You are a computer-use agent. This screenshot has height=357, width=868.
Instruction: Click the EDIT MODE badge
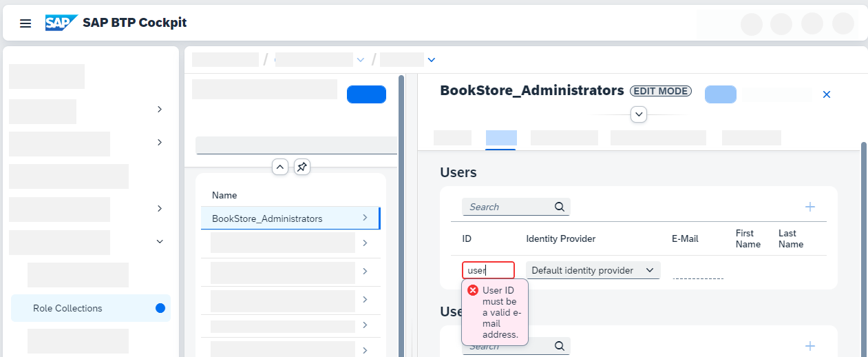click(x=661, y=91)
